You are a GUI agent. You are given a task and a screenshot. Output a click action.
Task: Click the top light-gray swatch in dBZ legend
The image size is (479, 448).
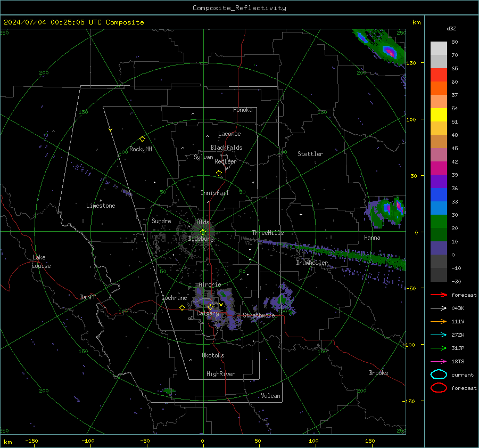click(x=439, y=48)
